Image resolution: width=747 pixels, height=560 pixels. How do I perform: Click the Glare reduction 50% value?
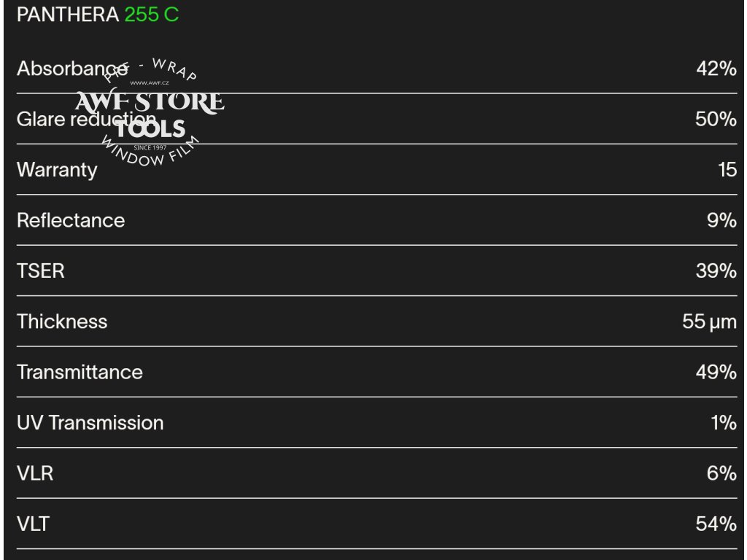(715, 119)
